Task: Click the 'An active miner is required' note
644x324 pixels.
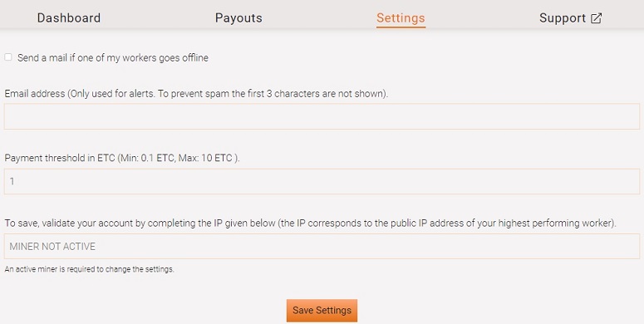Action: coord(89,269)
